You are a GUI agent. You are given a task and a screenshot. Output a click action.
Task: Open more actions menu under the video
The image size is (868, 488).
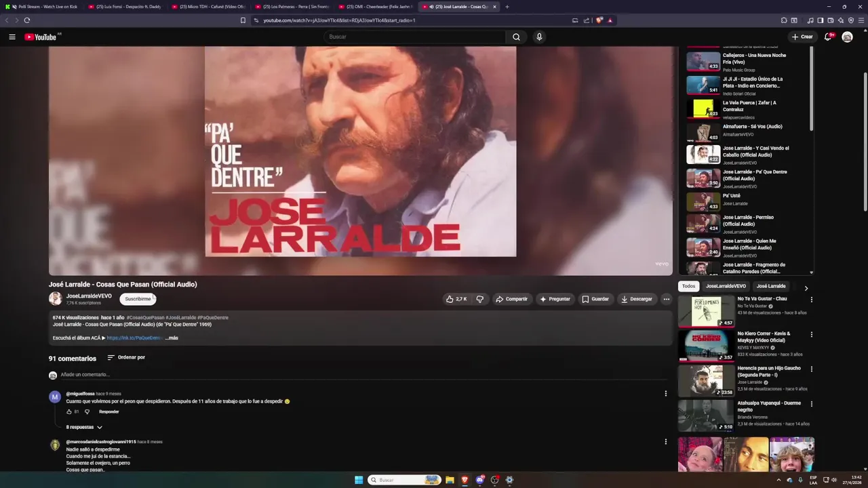666,299
